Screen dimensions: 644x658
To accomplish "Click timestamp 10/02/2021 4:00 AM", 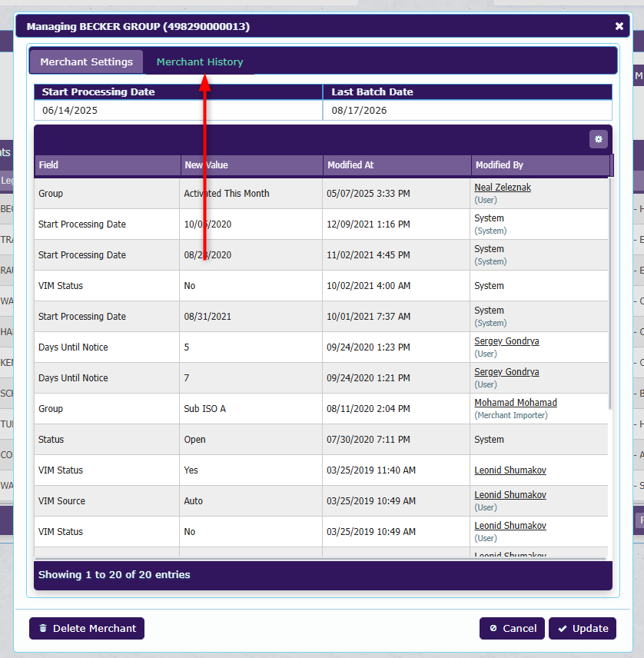I will [368, 286].
